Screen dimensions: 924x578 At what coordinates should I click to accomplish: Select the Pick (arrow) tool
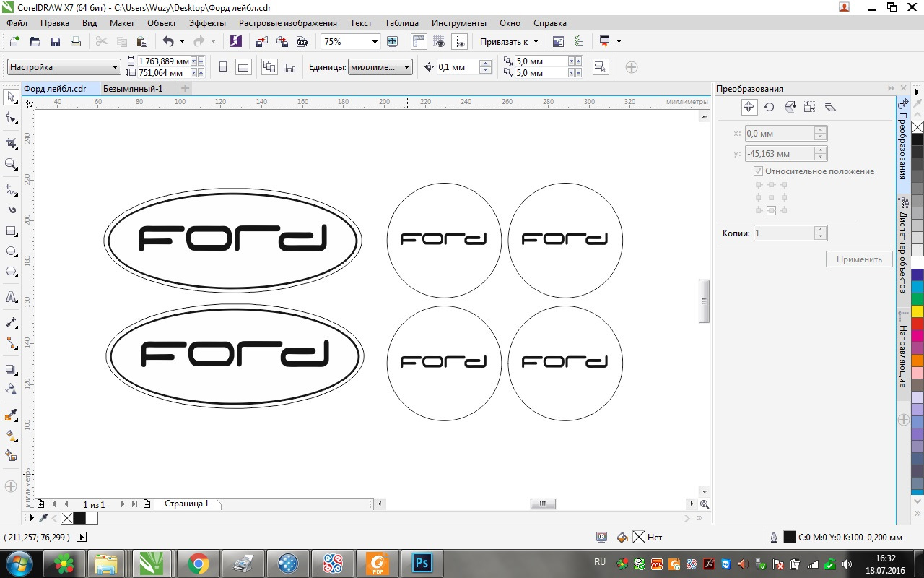pyautogui.click(x=11, y=97)
